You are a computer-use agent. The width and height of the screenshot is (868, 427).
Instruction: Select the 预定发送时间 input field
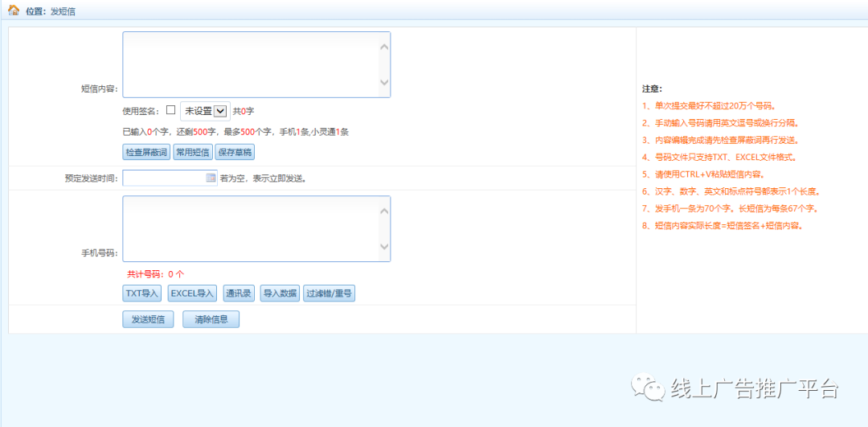click(164, 178)
